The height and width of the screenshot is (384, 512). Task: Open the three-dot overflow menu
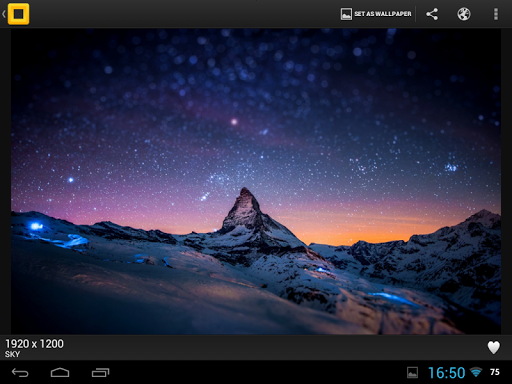[496, 14]
